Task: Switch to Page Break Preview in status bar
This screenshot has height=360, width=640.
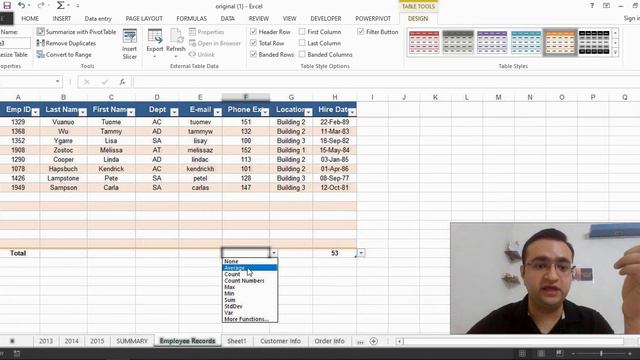Action: 559,353
